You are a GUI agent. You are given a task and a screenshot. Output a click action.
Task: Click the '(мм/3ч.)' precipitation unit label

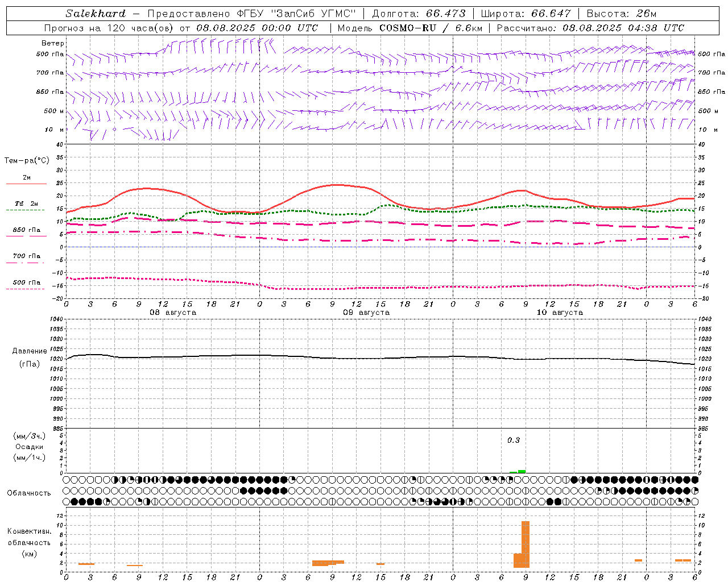tap(30, 436)
